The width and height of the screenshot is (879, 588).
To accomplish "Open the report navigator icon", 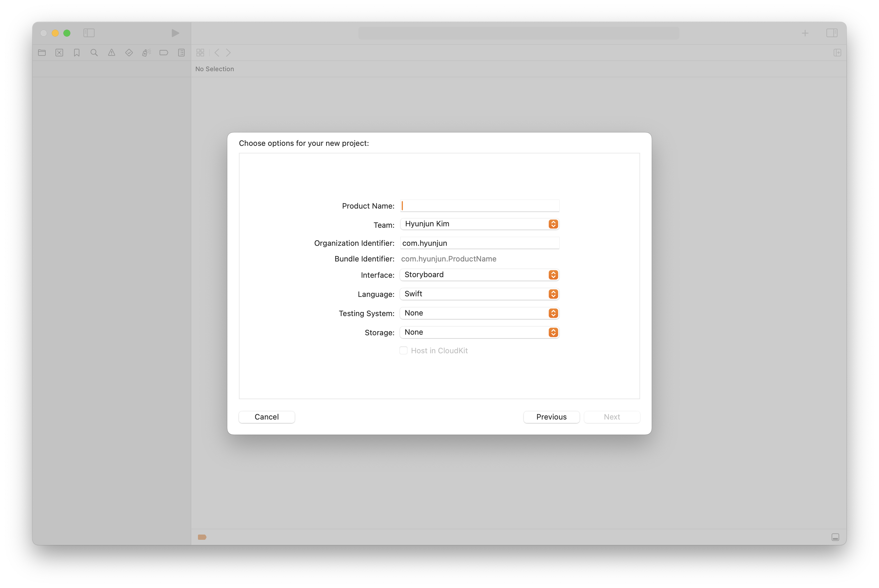I will (181, 53).
